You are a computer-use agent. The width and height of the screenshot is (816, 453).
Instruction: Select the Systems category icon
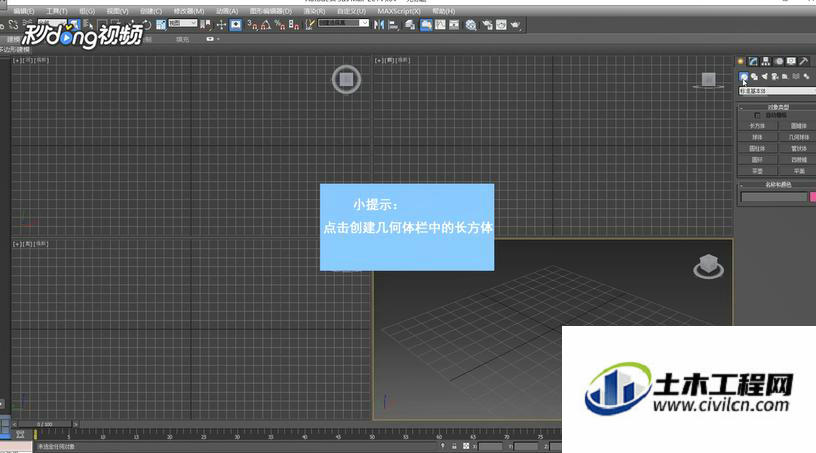(x=806, y=77)
